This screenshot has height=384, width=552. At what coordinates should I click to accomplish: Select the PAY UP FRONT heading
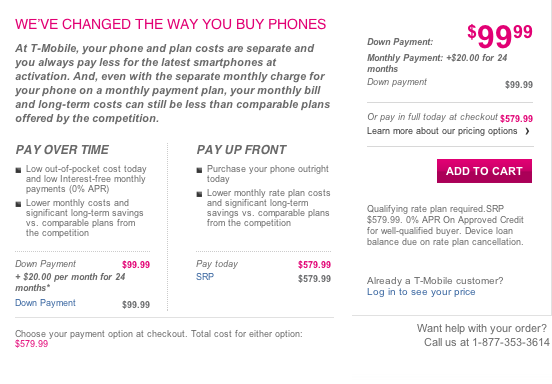click(241, 150)
